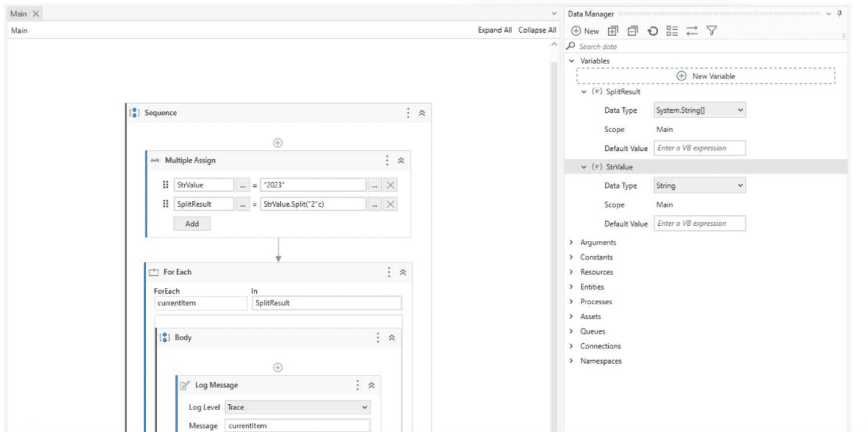868x432 pixels.
Task: Open the SplitResult Data Type dropdown
Action: (x=700, y=110)
